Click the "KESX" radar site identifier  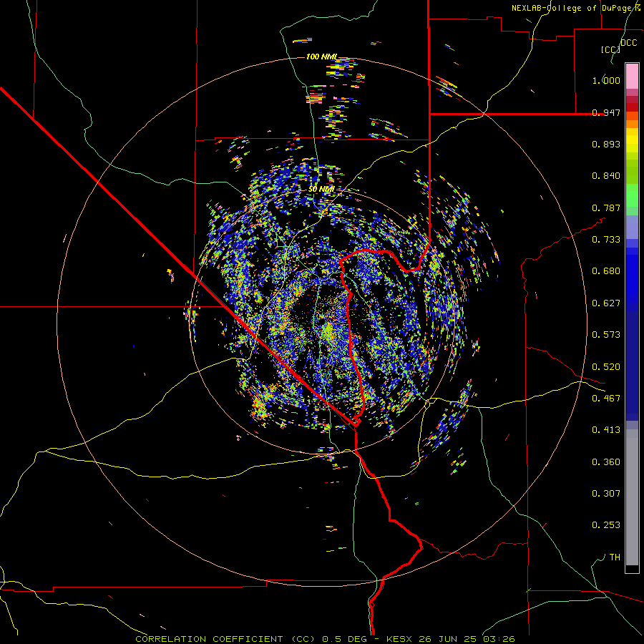pyautogui.click(x=399, y=639)
